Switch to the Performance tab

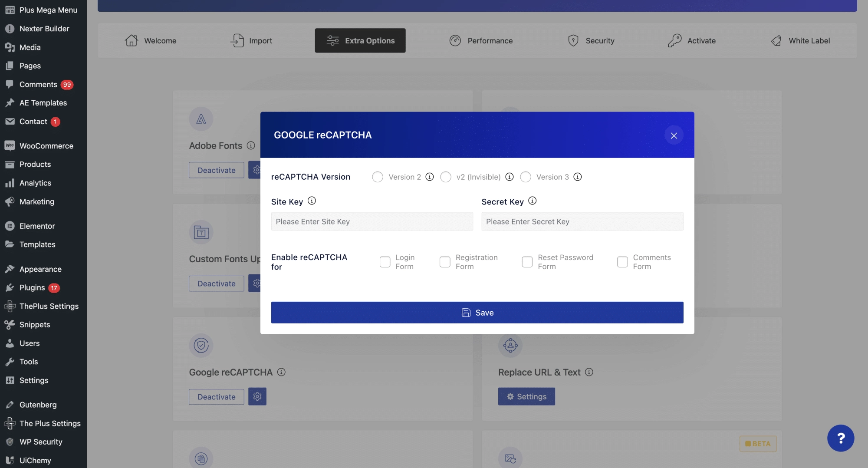481,41
